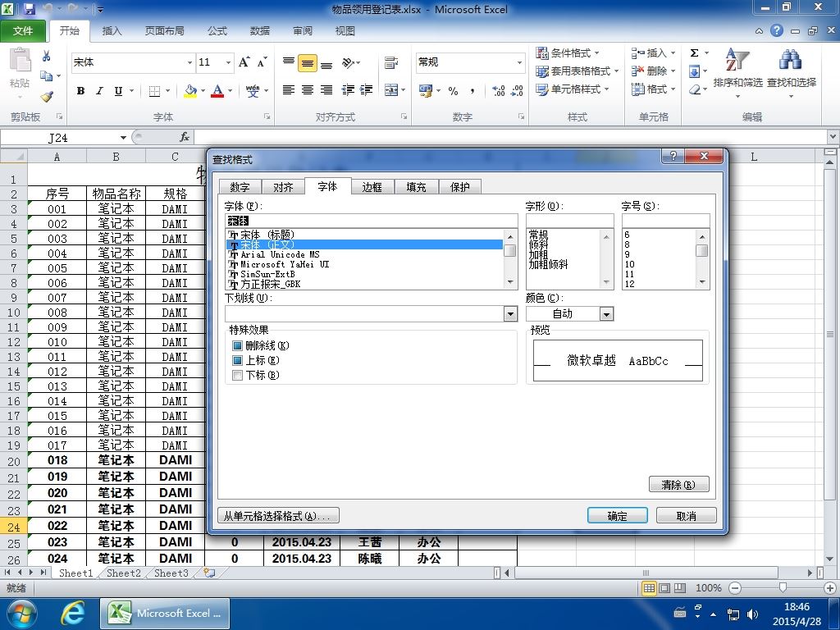840x630 pixels.
Task: Click the percent style icon
Action: point(453,91)
